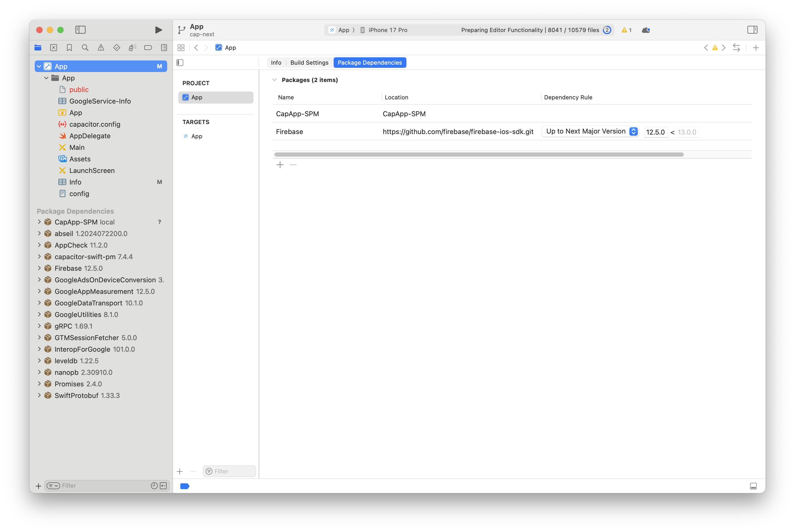Click the horizontal scrollbar under packages table
The height and width of the screenshot is (532, 795).
point(479,155)
